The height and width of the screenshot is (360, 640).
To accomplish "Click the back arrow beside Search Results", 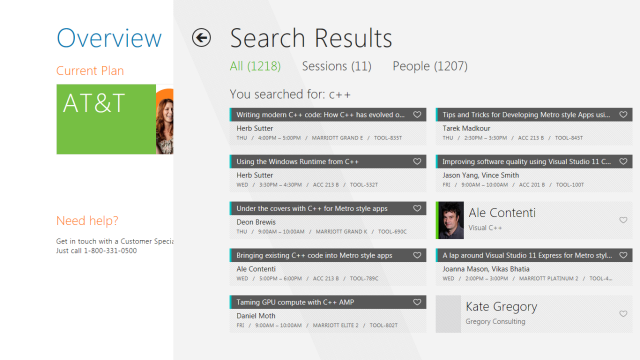I will [201, 38].
